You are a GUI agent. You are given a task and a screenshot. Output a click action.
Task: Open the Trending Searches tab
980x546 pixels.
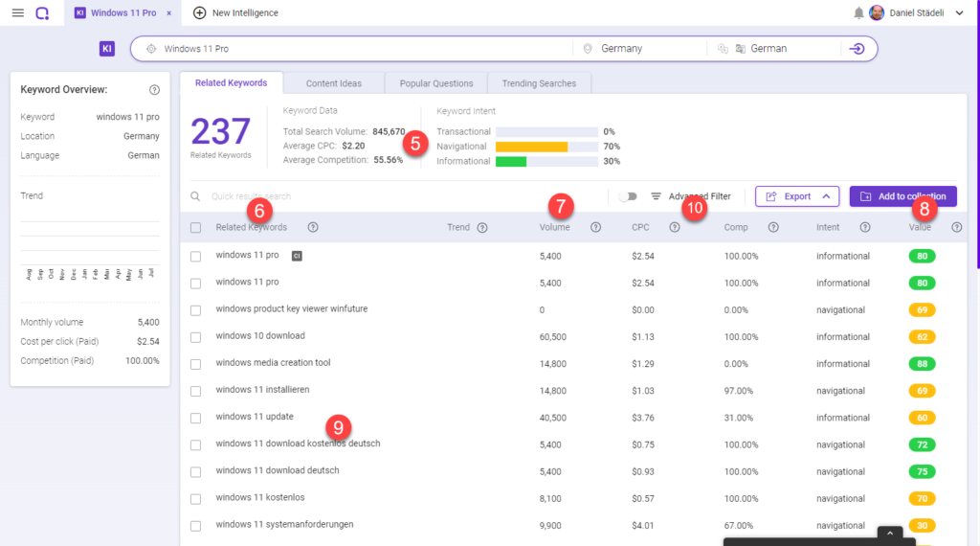(539, 83)
